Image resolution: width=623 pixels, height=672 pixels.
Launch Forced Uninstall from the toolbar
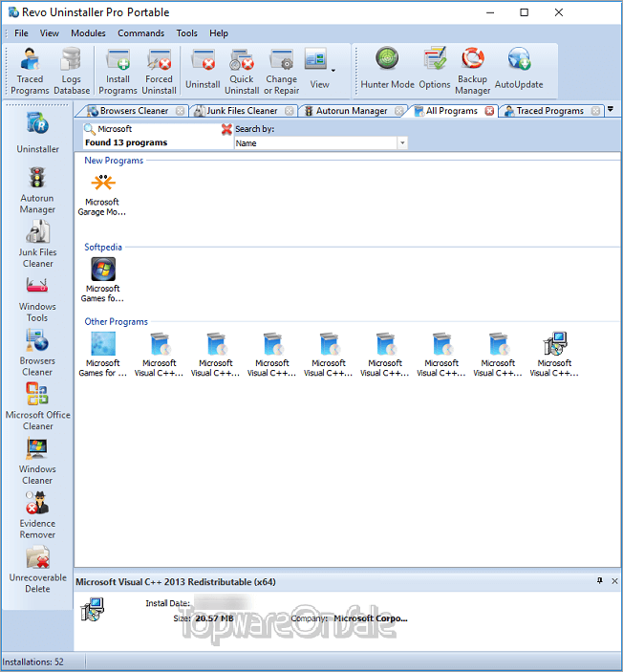click(x=159, y=71)
